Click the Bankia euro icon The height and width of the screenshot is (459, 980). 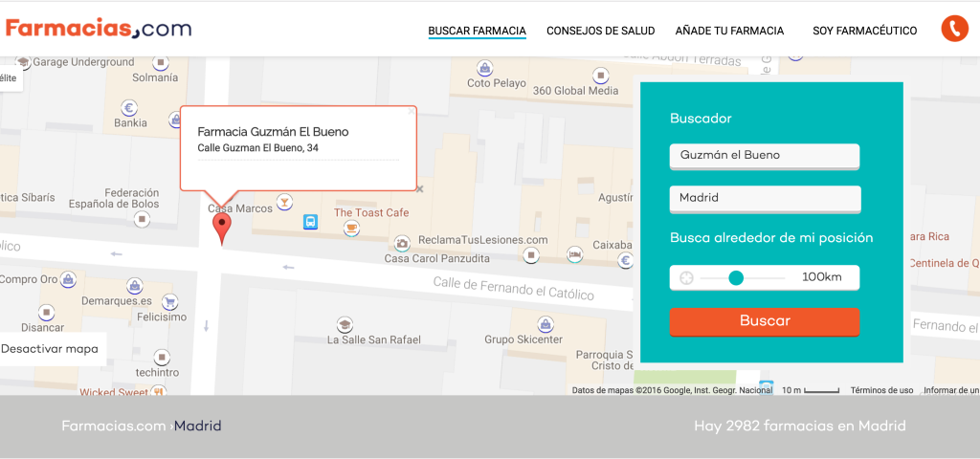point(129,107)
